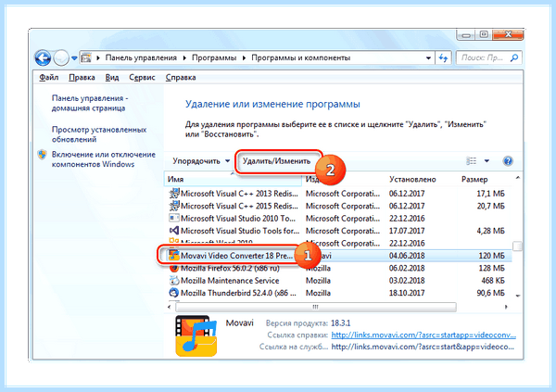Screen dimensions: 556x392
Task: Sort by the Установлено column header
Action: coord(412,179)
